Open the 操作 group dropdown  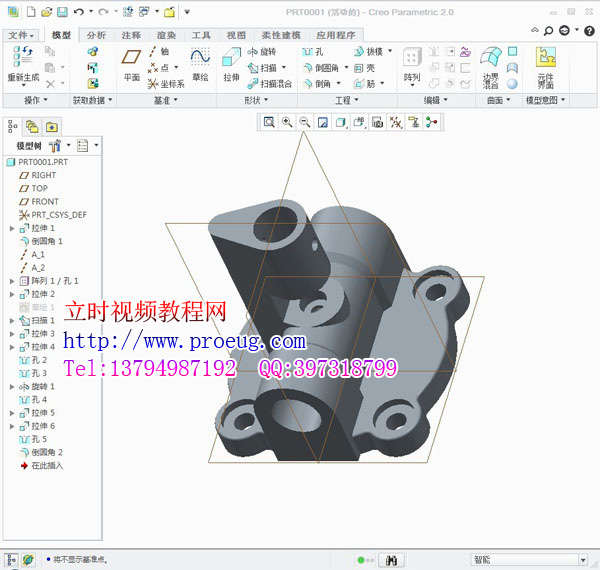pos(36,100)
